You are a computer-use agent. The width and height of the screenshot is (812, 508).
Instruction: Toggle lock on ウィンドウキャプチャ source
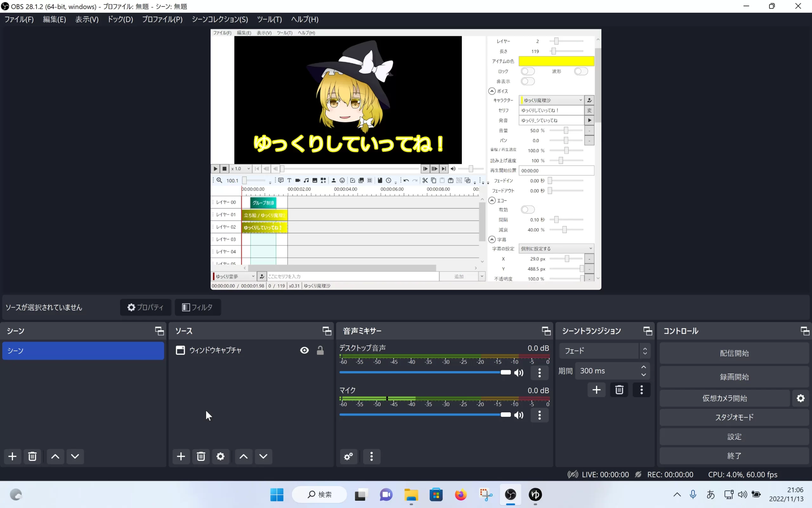(x=320, y=351)
